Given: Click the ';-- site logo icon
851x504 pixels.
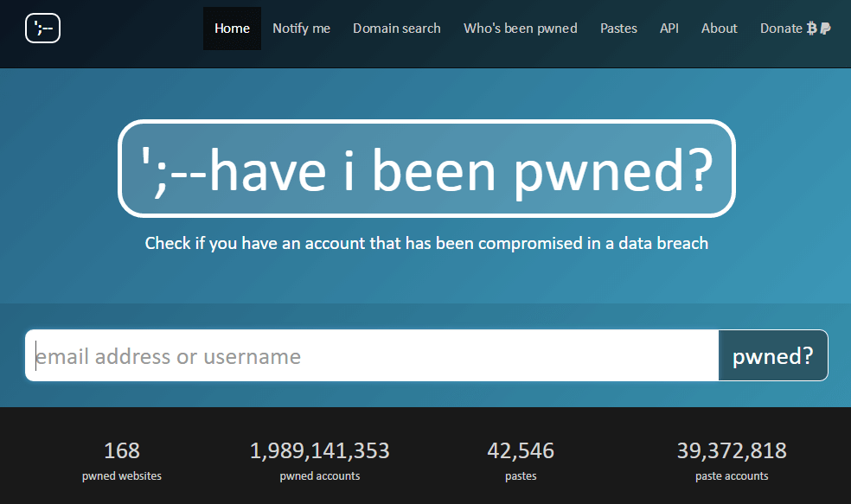Looking at the screenshot, I should click(42, 29).
